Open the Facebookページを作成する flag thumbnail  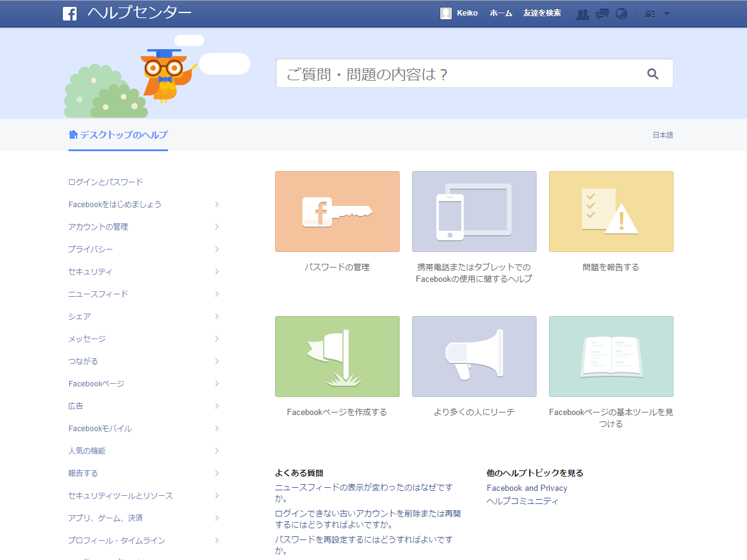coord(337,357)
